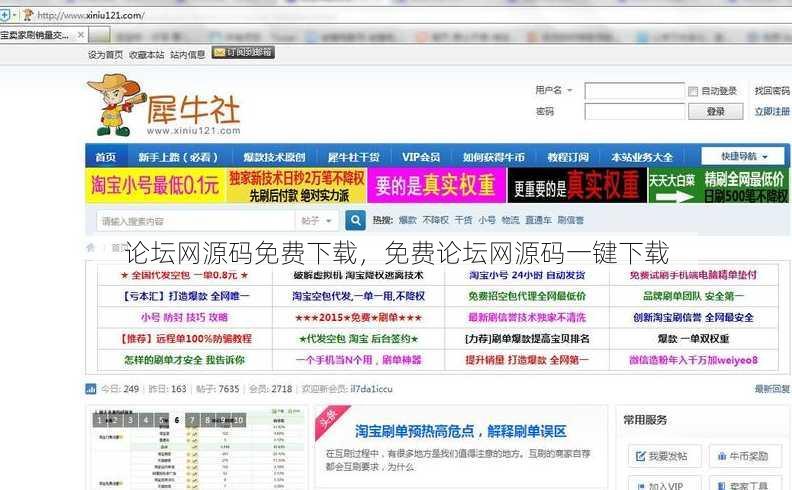Toggle the 自动登录 checkbox
Image resolution: width=792 pixels, height=490 pixels.
[x=693, y=91]
